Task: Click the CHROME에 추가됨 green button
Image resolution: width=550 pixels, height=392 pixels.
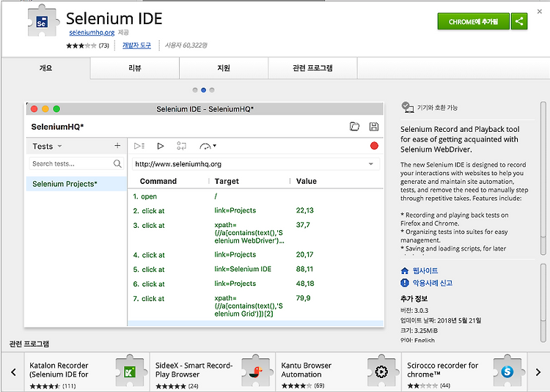Action: point(473,21)
